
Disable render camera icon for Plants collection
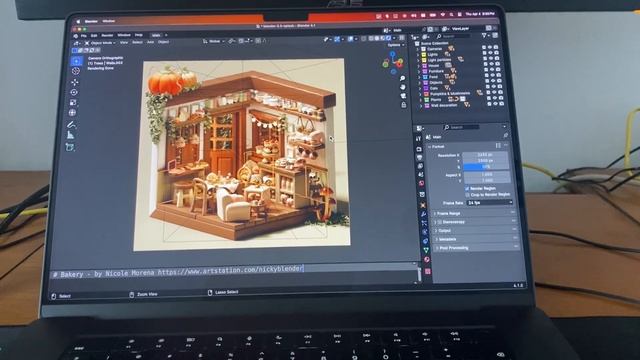(x=501, y=98)
